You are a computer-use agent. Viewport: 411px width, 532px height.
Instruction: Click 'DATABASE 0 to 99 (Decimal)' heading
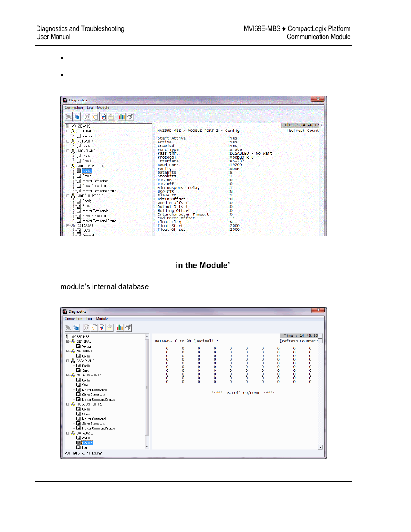coord(187,341)
